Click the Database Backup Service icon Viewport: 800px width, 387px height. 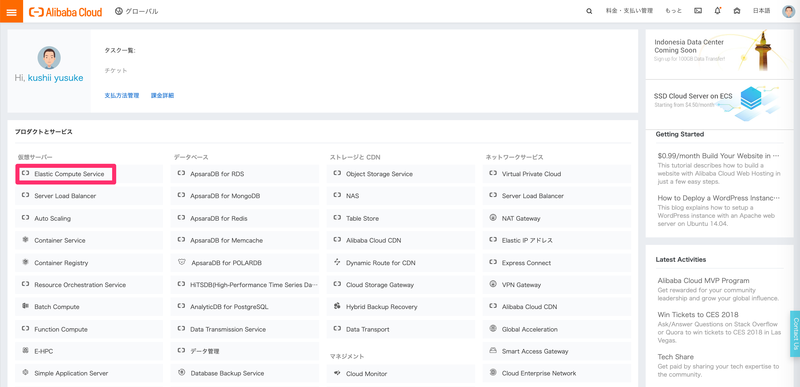[181, 373]
